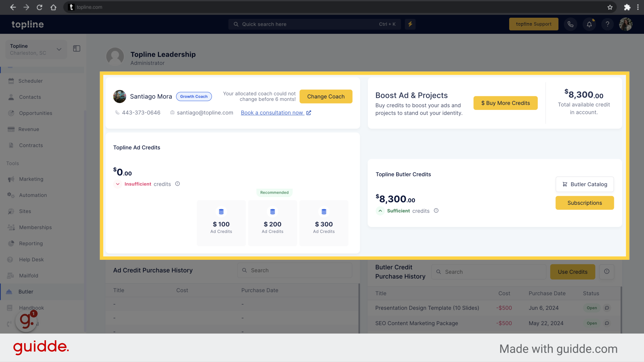
Task: Click the Topline Leadership profile avatar
Action: (x=115, y=56)
